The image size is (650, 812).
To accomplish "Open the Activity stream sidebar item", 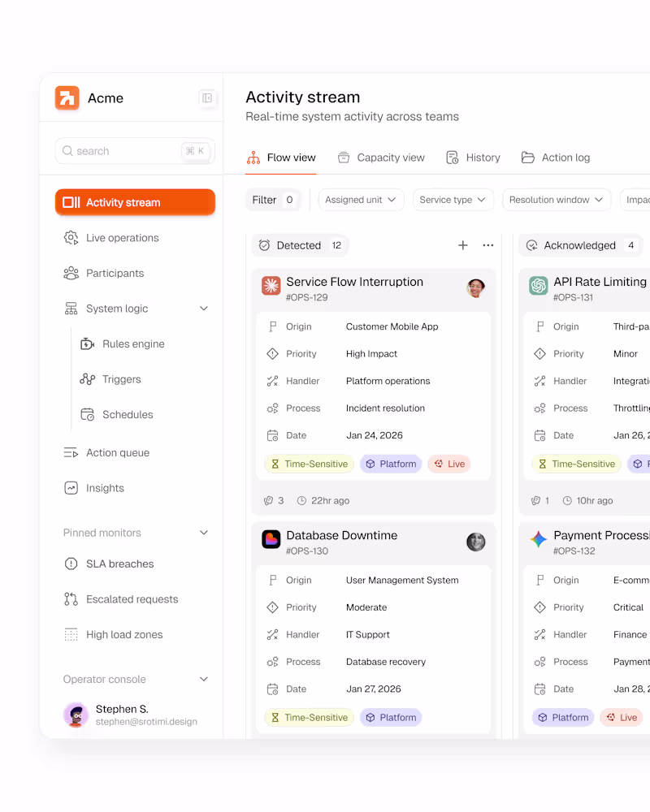I will [x=135, y=202].
